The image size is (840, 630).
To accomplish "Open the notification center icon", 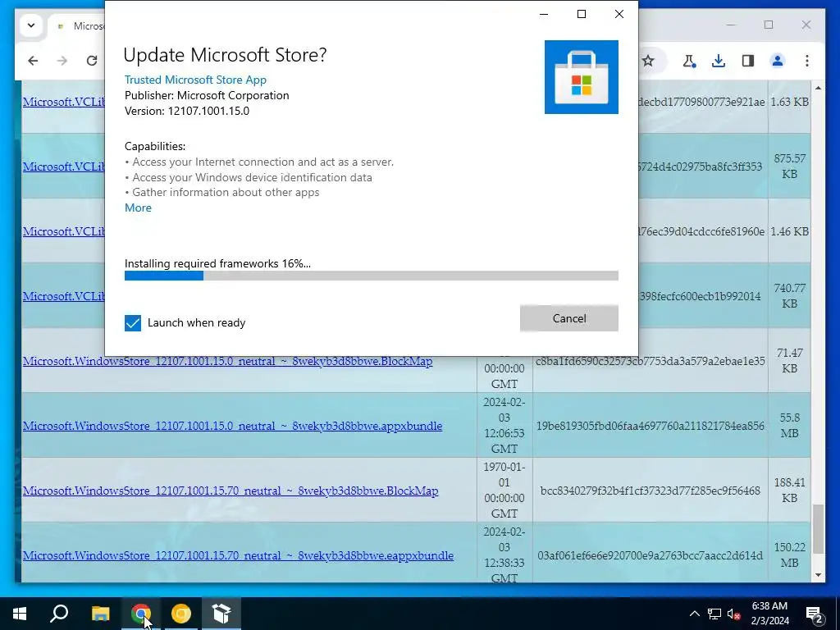I will pos(815,614).
